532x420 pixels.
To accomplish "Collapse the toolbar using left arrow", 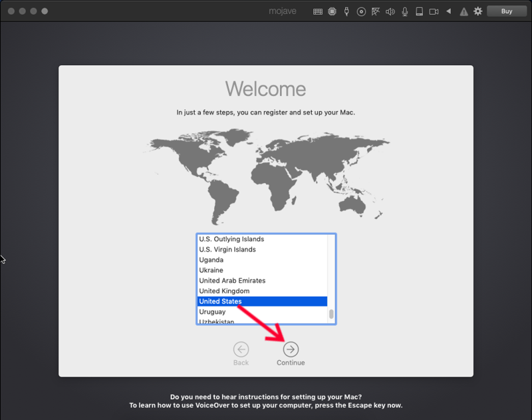I will coord(449,11).
